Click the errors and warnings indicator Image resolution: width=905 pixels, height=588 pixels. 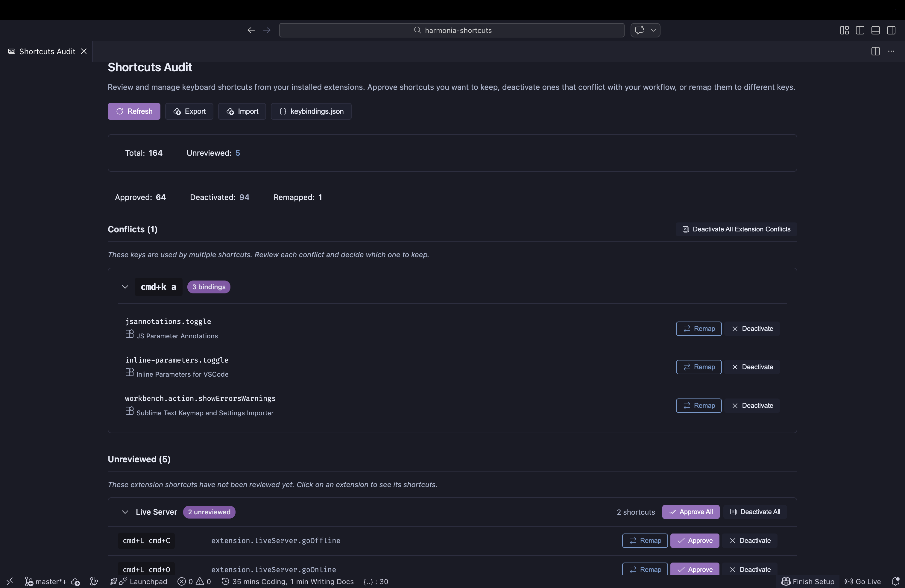194,582
